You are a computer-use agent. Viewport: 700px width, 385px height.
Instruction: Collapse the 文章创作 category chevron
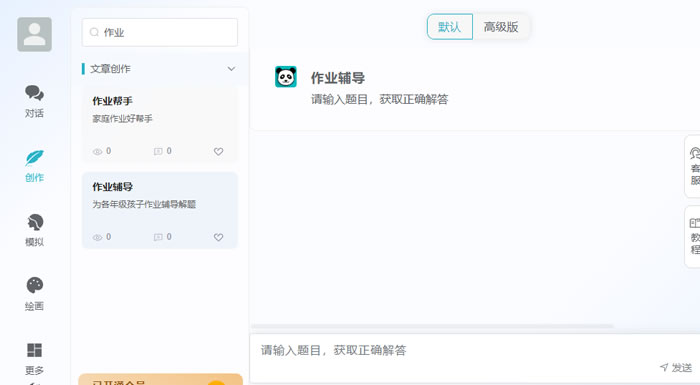(x=231, y=69)
